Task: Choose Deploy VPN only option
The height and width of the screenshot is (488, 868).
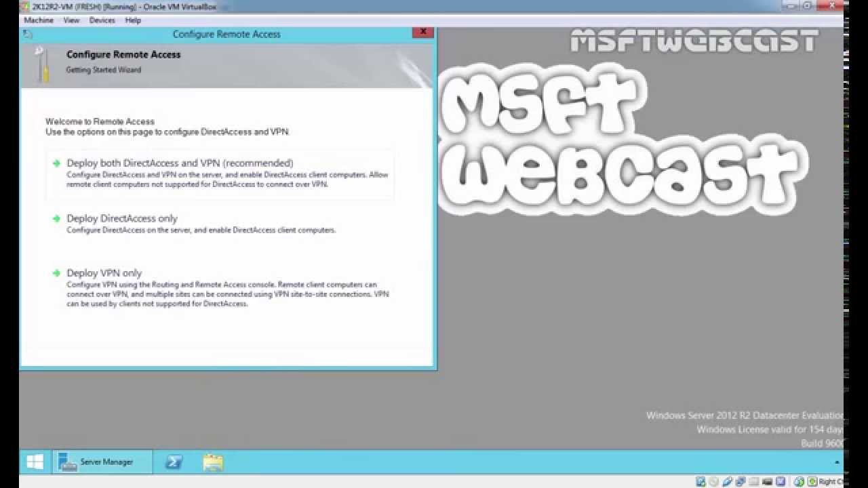Action: click(104, 273)
